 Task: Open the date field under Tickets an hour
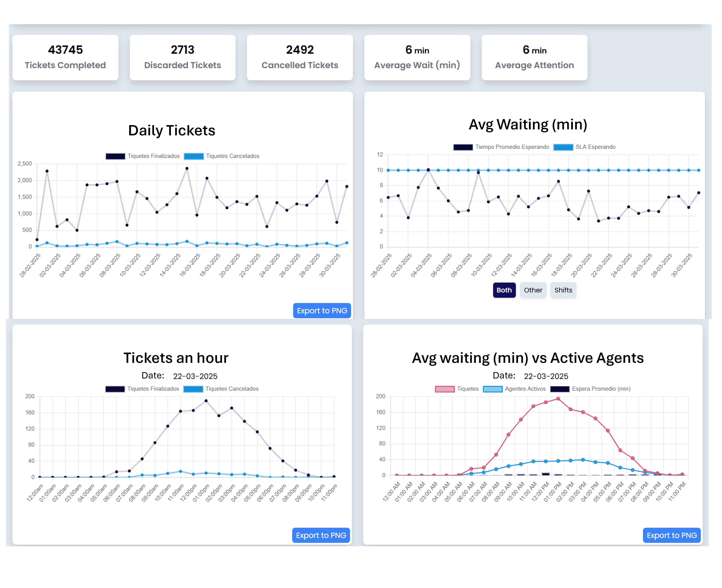coord(195,376)
